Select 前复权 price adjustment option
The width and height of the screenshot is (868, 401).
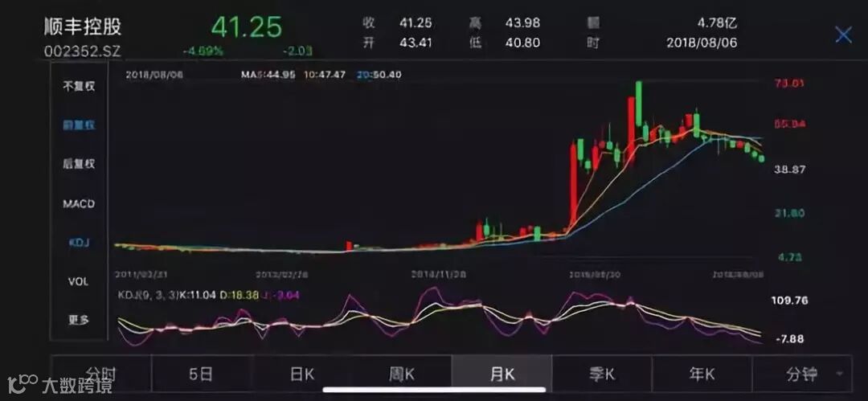[79, 125]
